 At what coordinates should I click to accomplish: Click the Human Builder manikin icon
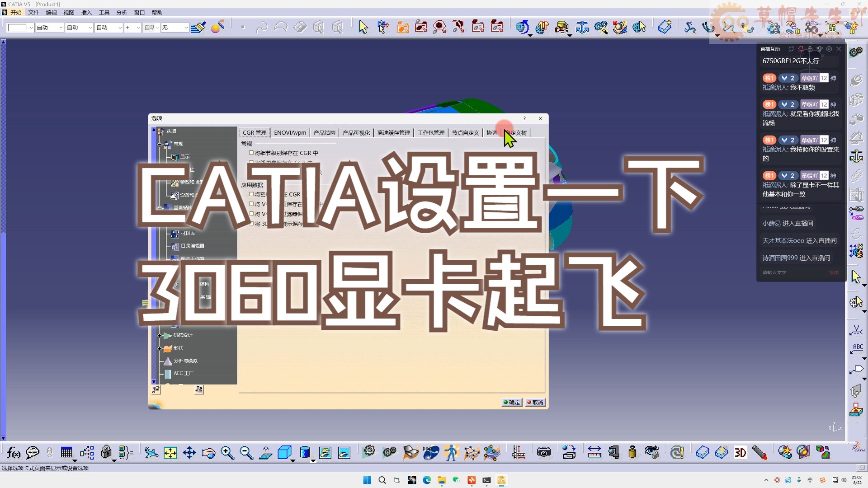[451, 452]
